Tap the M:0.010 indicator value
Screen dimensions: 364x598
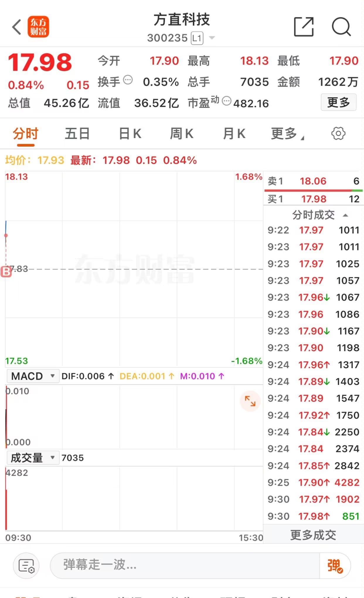[x=202, y=376]
